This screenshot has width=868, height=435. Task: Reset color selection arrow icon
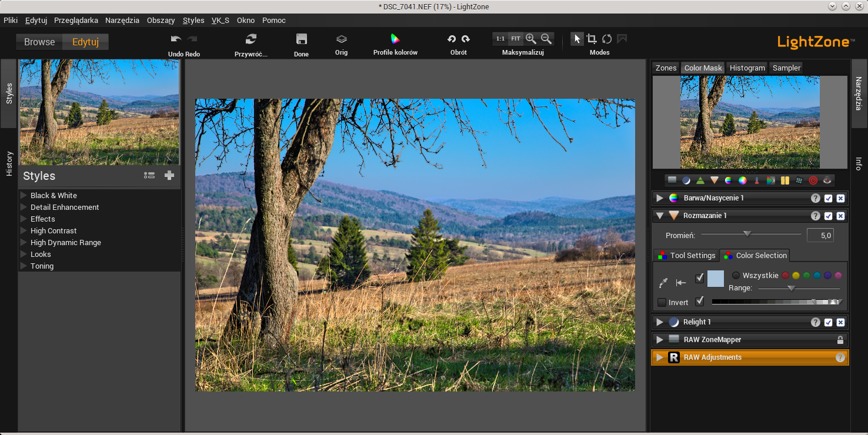[681, 283]
